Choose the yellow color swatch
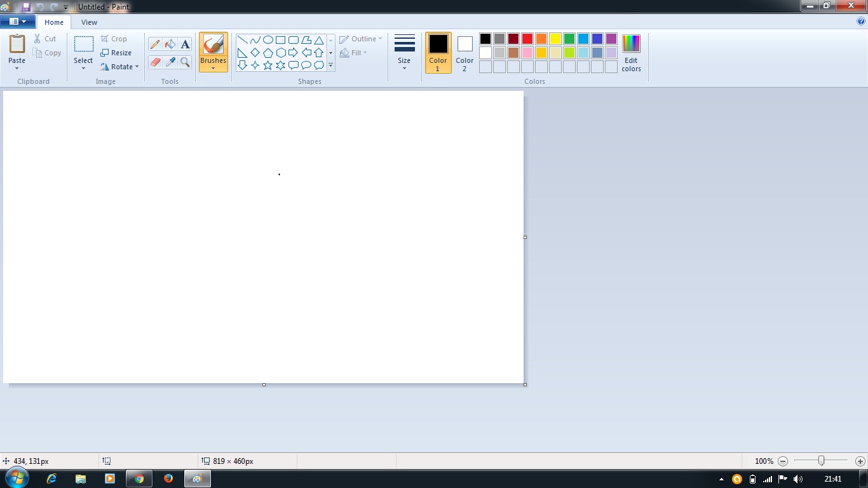This screenshot has width=868, height=488. (555, 39)
